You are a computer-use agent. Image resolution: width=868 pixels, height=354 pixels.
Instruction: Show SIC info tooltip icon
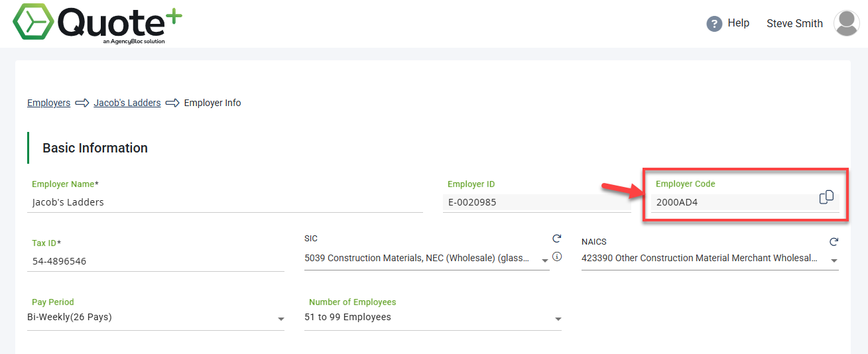[557, 257]
